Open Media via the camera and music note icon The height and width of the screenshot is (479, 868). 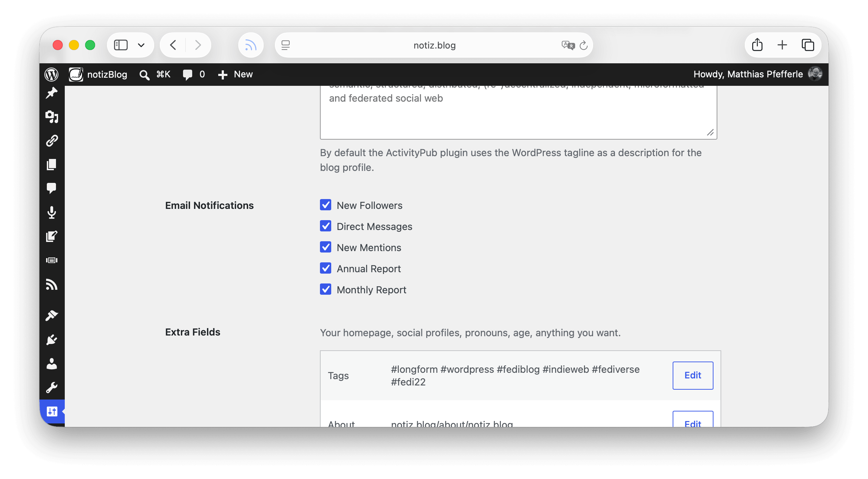pos(52,117)
